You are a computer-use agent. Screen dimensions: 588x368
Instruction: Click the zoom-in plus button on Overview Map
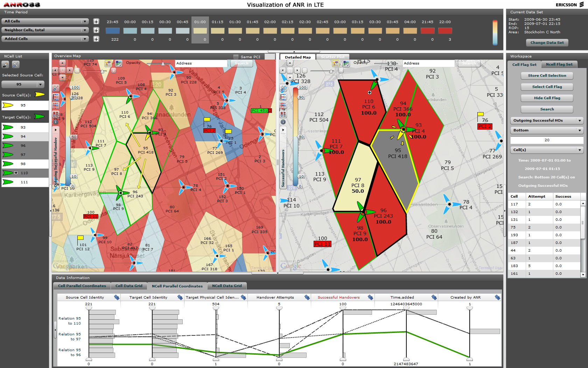pyautogui.click(x=113, y=70)
